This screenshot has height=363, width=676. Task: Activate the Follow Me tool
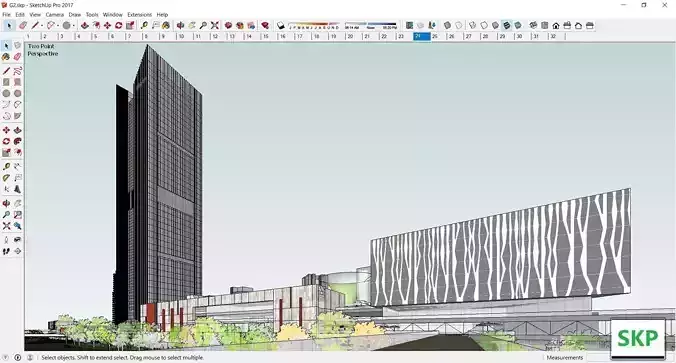pyautogui.click(x=17, y=141)
